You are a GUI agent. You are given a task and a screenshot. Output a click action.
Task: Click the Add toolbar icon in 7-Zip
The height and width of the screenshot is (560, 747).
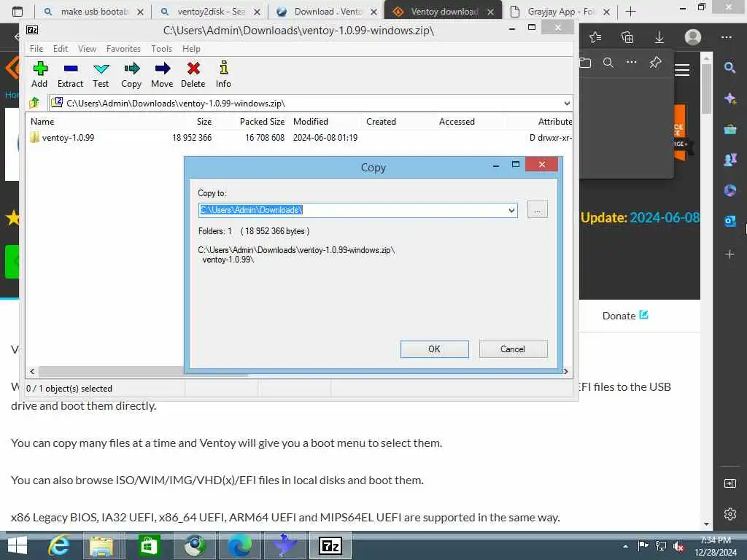tap(40, 74)
